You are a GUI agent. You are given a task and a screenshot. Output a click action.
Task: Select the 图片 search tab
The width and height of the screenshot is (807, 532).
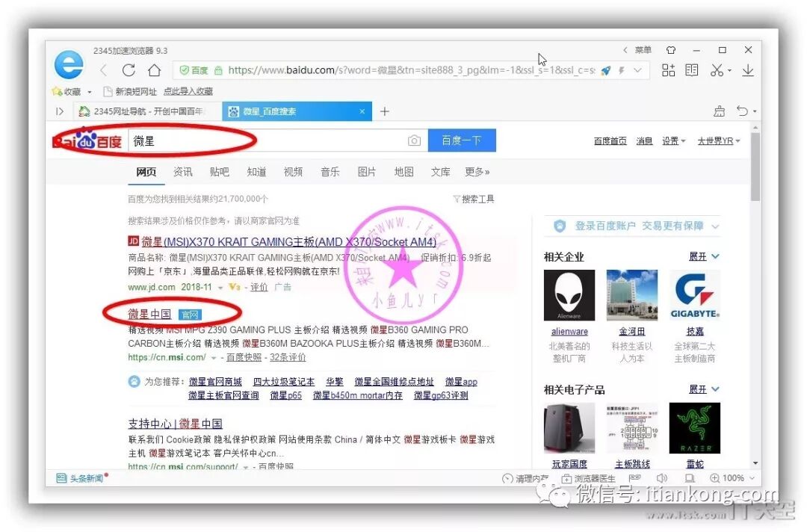[366, 172]
